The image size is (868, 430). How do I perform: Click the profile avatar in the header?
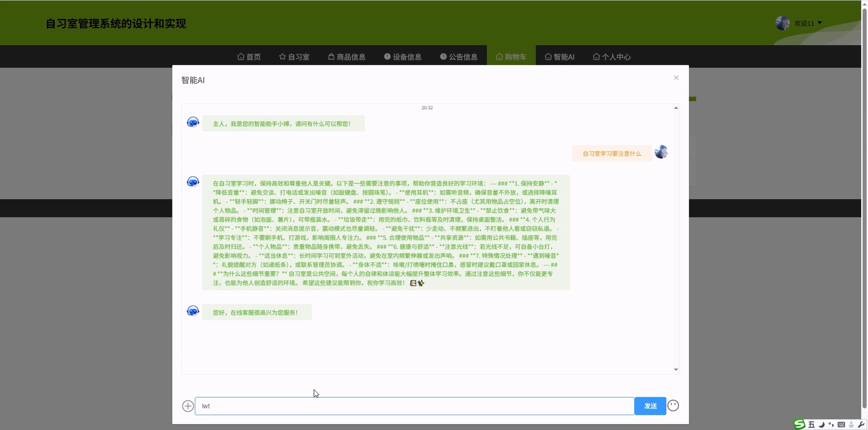[782, 23]
